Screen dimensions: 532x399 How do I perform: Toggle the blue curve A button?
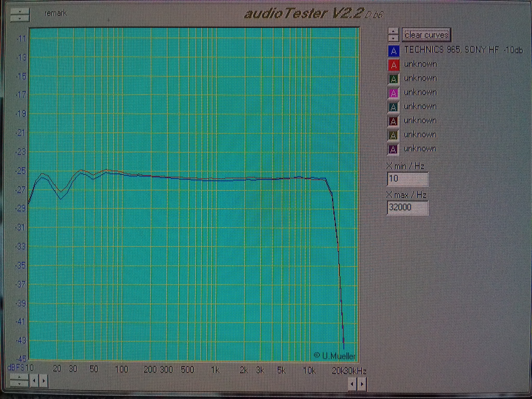tap(393, 51)
